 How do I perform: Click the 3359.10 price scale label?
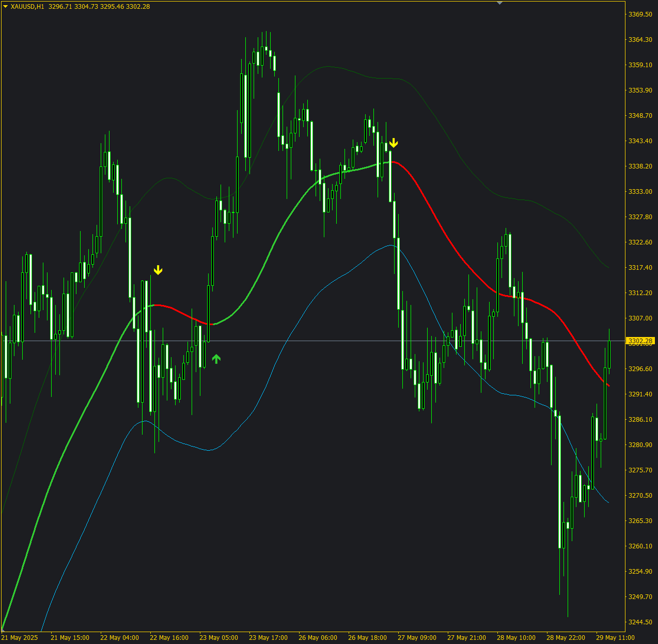click(x=640, y=65)
